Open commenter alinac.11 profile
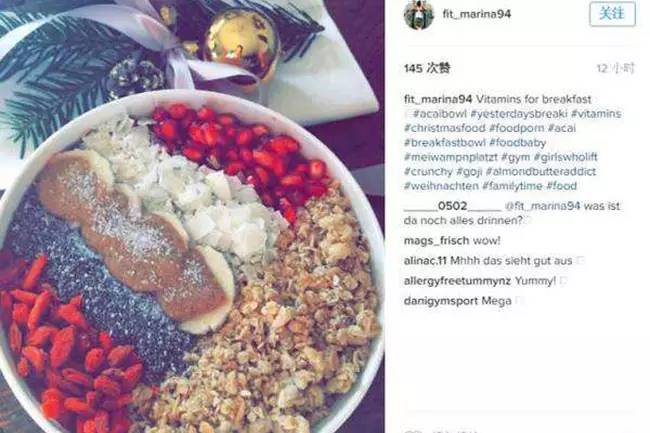 (425, 261)
